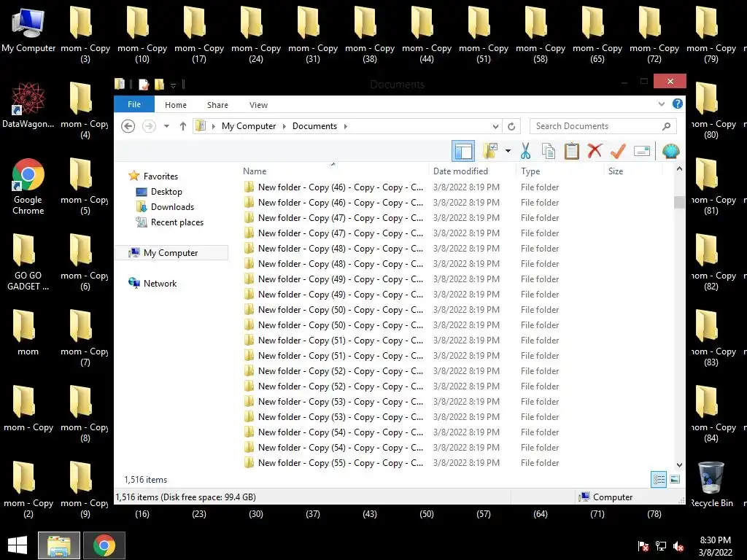Click New folder icon in title bar quick access
This screenshot has height=560, width=747.
click(x=159, y=85)
